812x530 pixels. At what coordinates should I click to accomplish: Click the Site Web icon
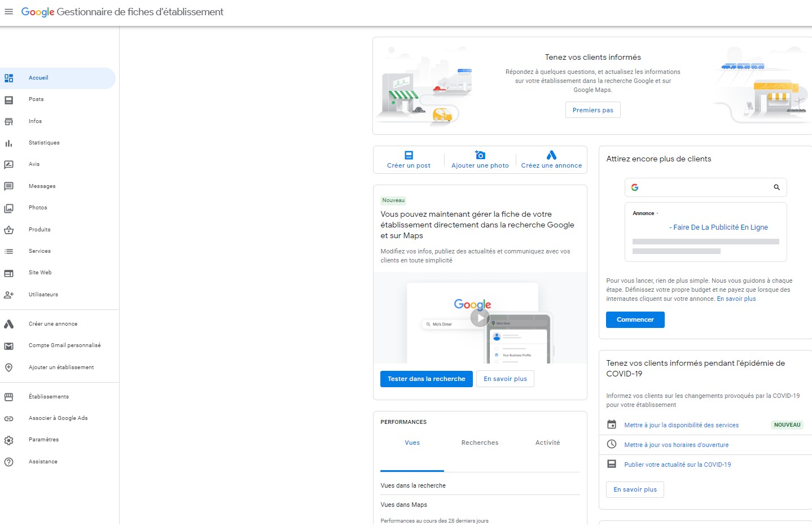click(x=8, y=273)
